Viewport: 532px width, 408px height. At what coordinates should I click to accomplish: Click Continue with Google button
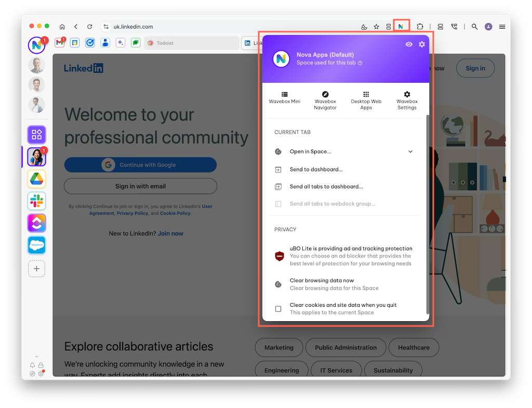[x=140, y=165]
